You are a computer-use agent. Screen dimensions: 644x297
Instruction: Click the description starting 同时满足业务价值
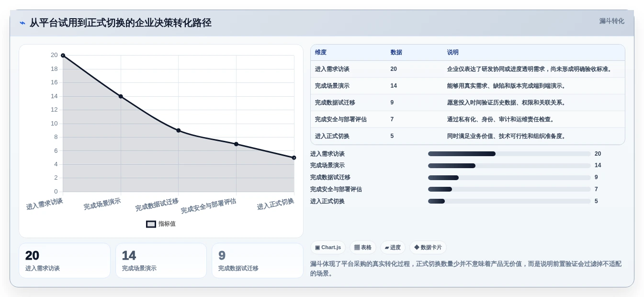click(x=507, y=136)
